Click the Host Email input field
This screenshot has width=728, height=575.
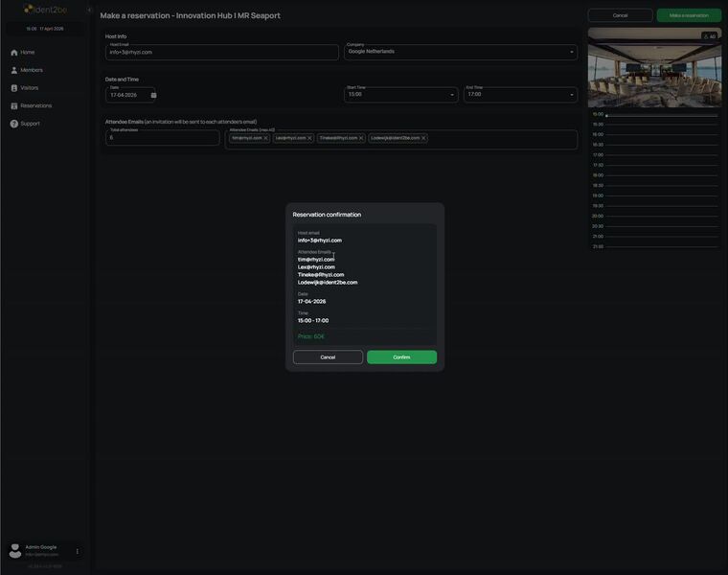[x=222, y=52]
